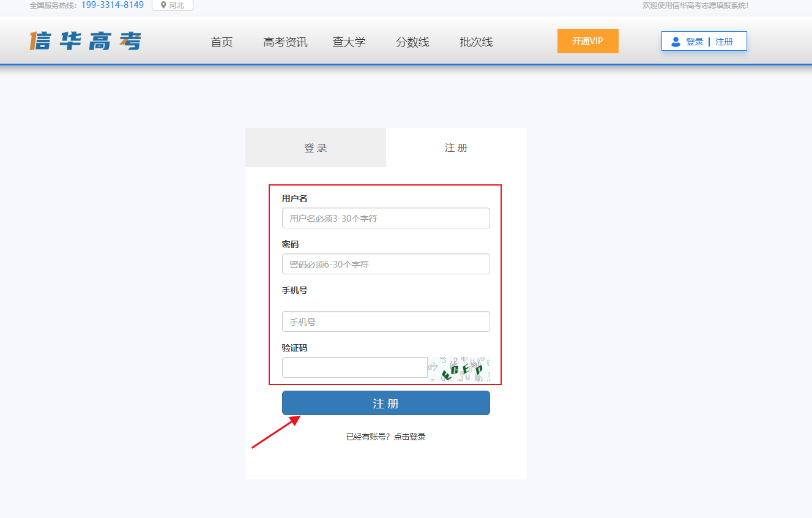Click the blue 注册 submit button
The image size is (812, 518).
(386, 403)
